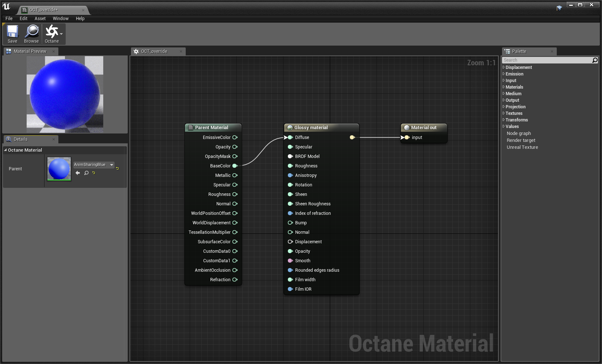Select Render target in the Palette
Screen dimensions: 602x364
pyautogui.click(x=521, y=140)
